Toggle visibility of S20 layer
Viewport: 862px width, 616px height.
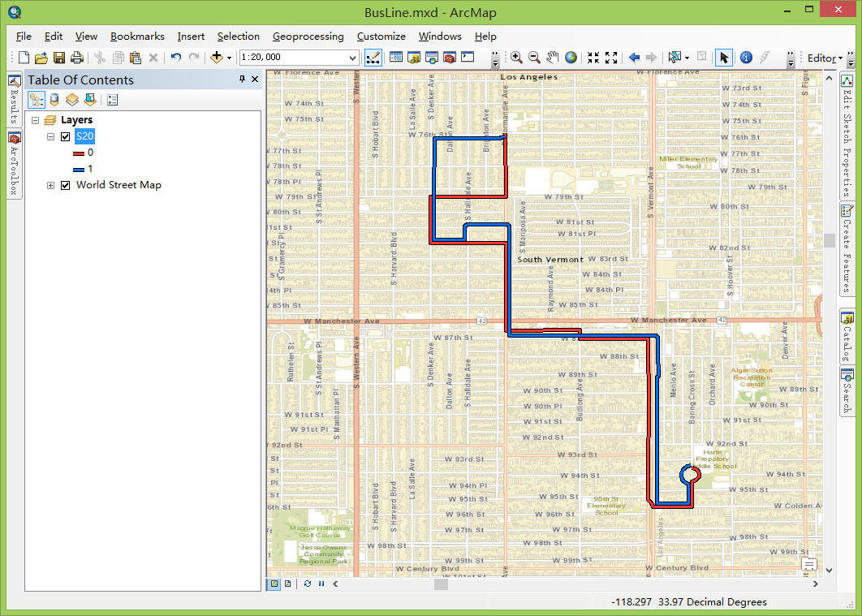click(66, 136)
